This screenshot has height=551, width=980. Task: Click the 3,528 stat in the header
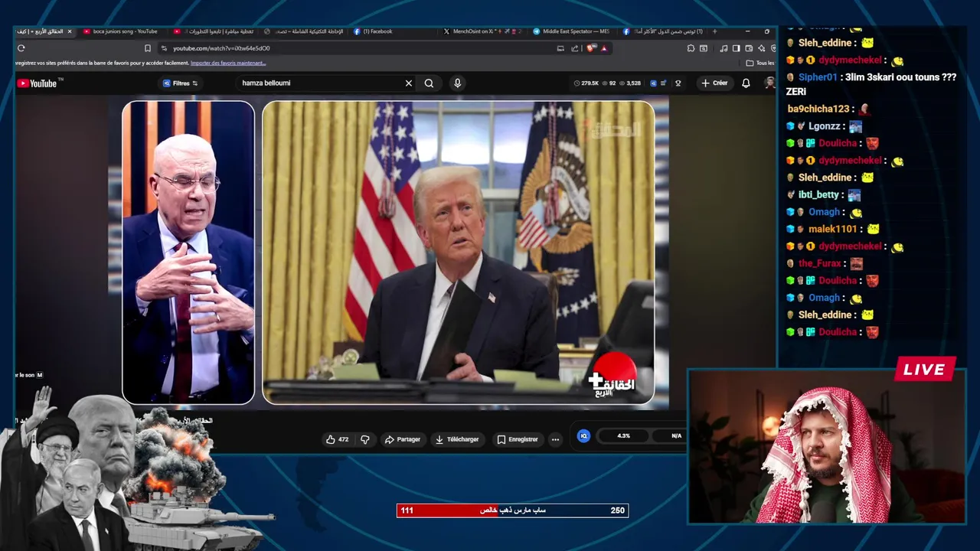(x=630, y=83)
